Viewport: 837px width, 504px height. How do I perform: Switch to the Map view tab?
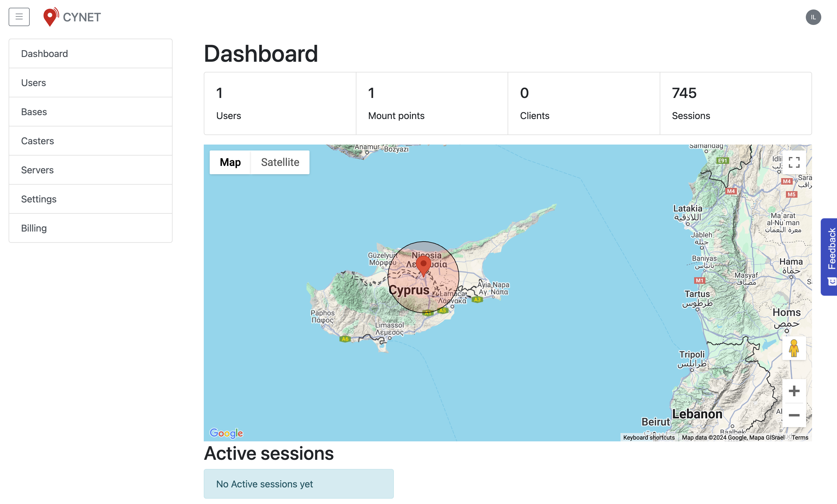click(x=230, y=162)
